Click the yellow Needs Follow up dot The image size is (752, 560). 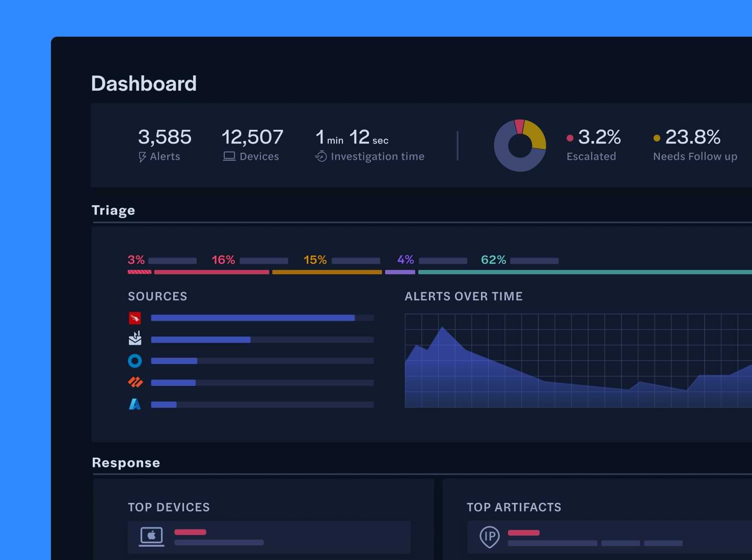click(657, 138)
